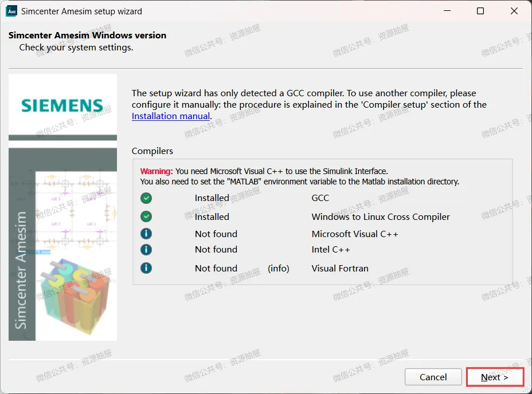
Task: Click 'Not found' status for Visual Fortran
Action: click(x=216, y=268)
